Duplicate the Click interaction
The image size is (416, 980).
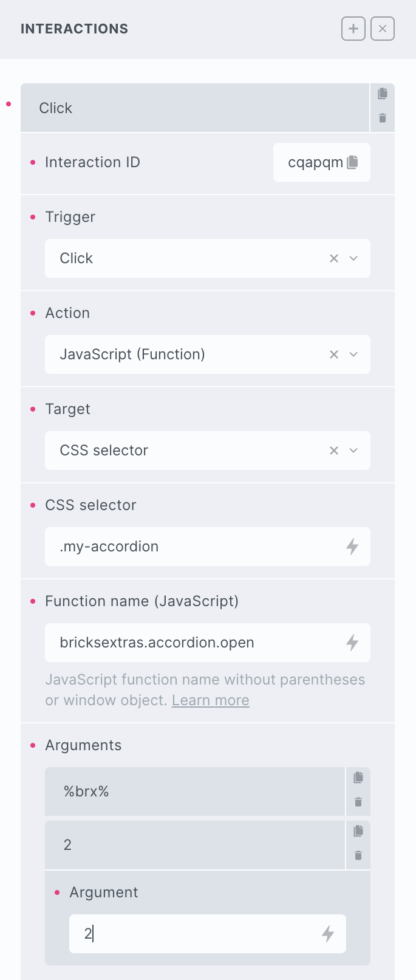(383, 94)
